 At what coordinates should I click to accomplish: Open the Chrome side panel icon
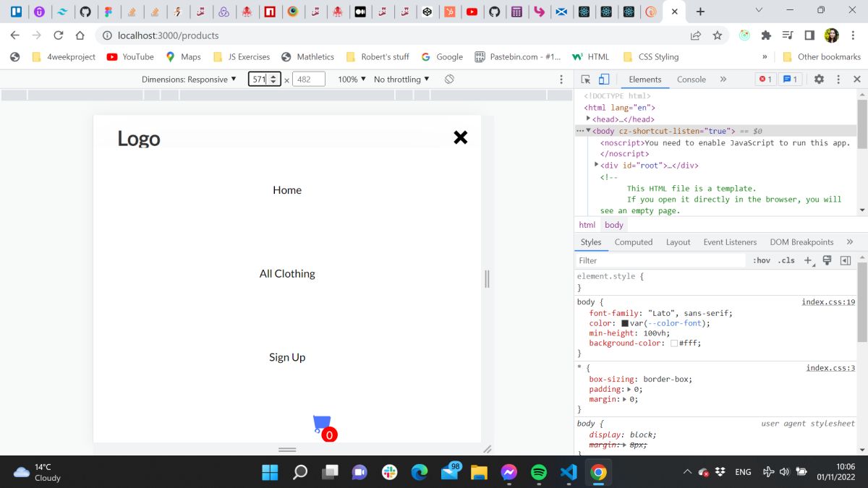pyautogui.click(x=809, y=35)
